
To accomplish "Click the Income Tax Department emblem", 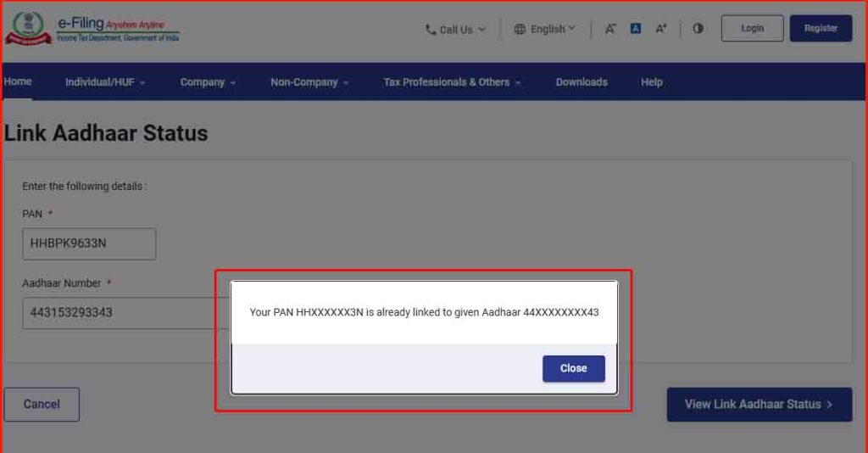I will (28, 28).
